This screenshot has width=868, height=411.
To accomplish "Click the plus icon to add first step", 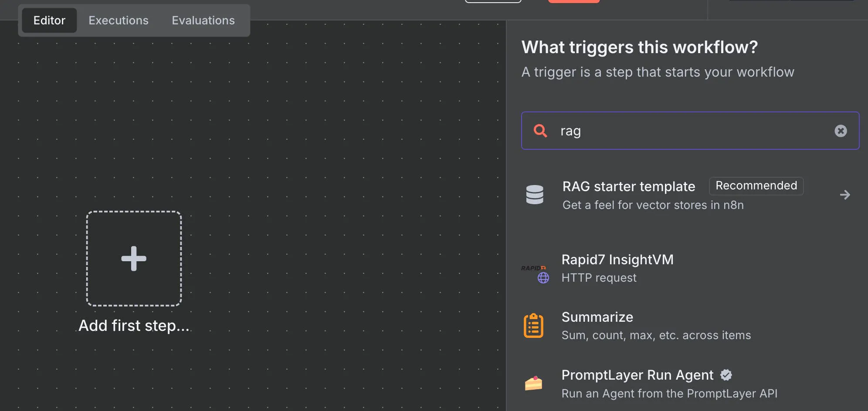I will click(134, 259).
